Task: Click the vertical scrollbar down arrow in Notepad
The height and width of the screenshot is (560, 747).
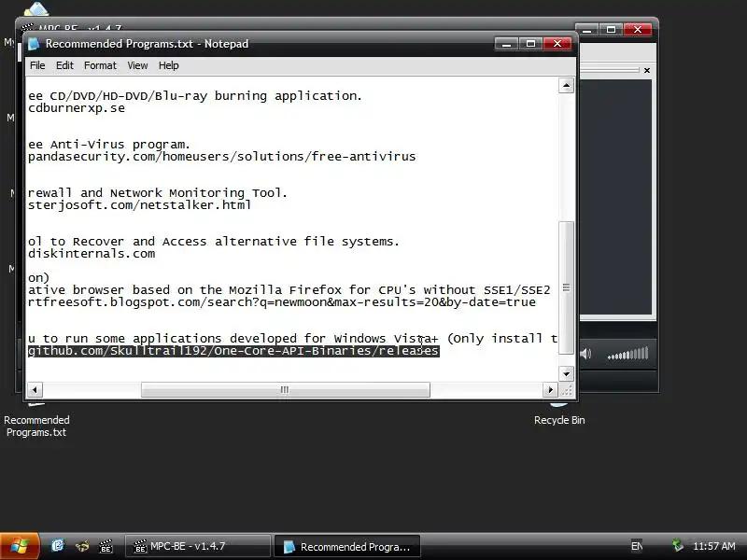Action: (566, 374)
